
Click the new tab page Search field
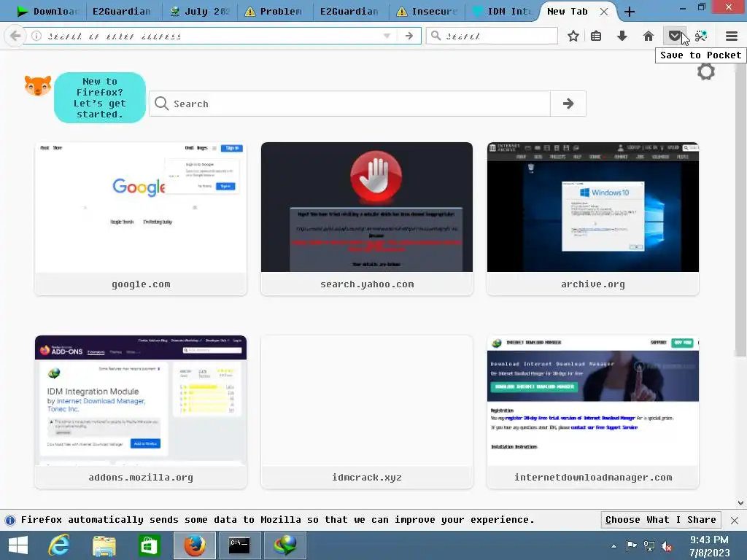[x=350, y=104]
